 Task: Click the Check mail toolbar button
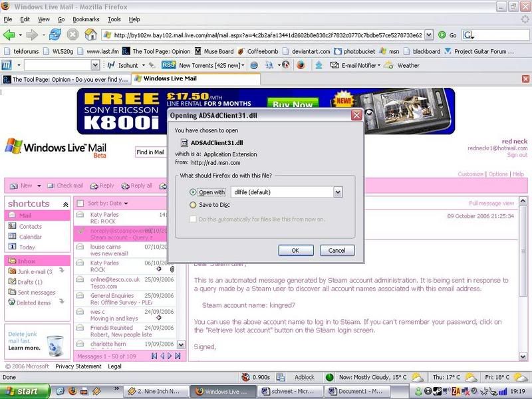click(65, 186)
